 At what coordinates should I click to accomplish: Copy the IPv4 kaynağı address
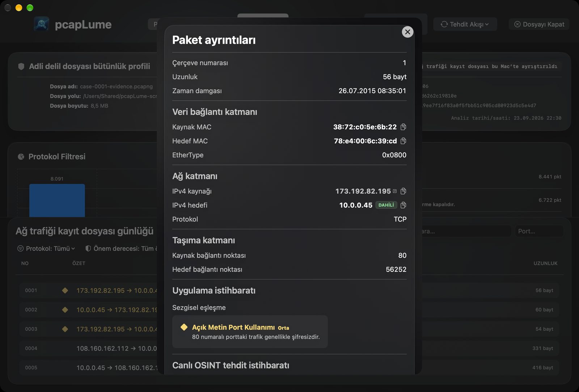point(403,191)
